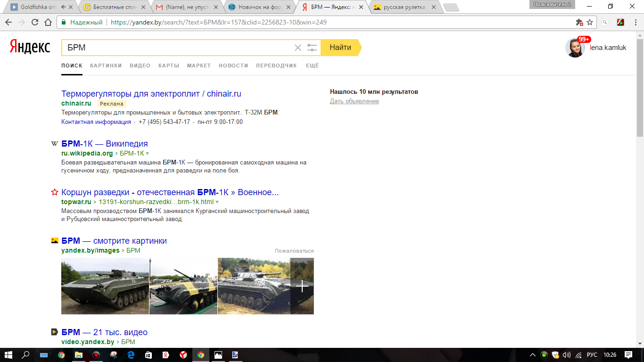
Task: Switch to Переводчик tab
Action: [276, 66]
